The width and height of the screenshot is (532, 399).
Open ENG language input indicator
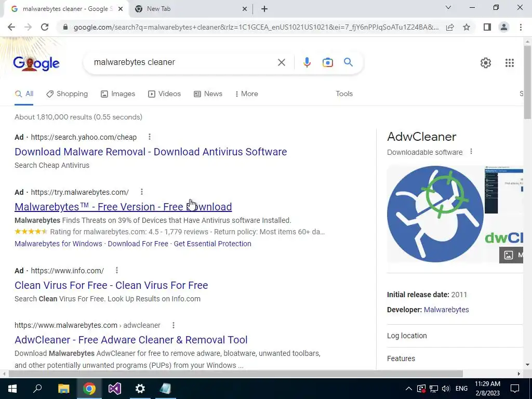click(x=461, y=389)
